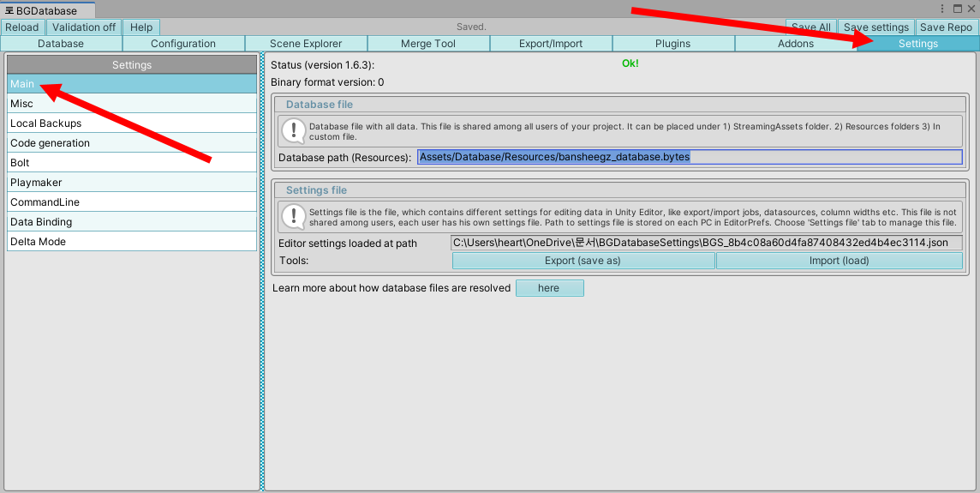Click the Settings file section title
The height and width of the screenshot is (493, 980).
316,190
